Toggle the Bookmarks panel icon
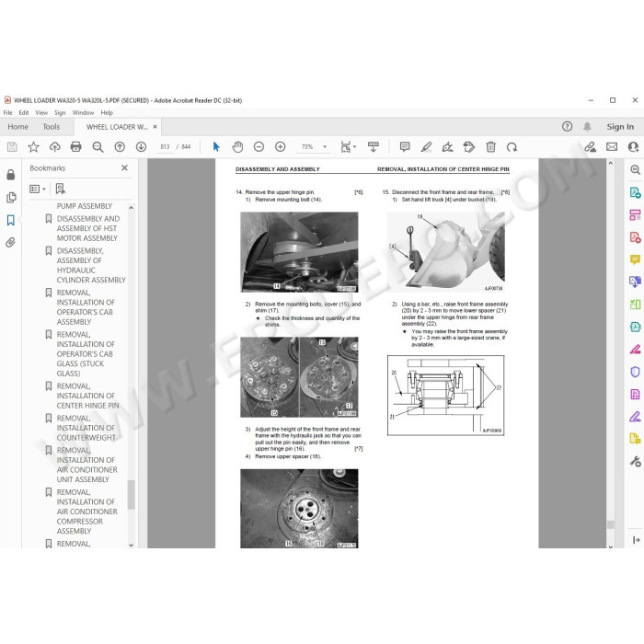644x644 pixels. tap(11, 220)
